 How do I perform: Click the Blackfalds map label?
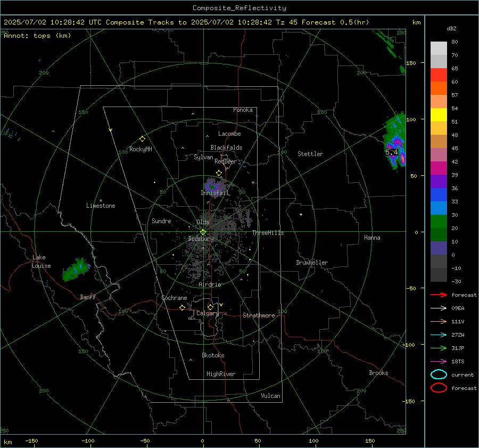[226, 148]
